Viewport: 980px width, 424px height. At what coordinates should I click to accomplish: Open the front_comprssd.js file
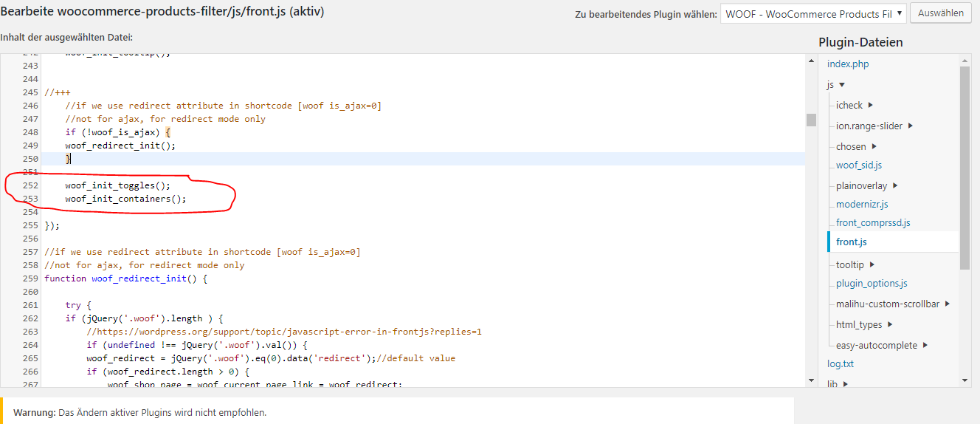[x=873, y=223]
